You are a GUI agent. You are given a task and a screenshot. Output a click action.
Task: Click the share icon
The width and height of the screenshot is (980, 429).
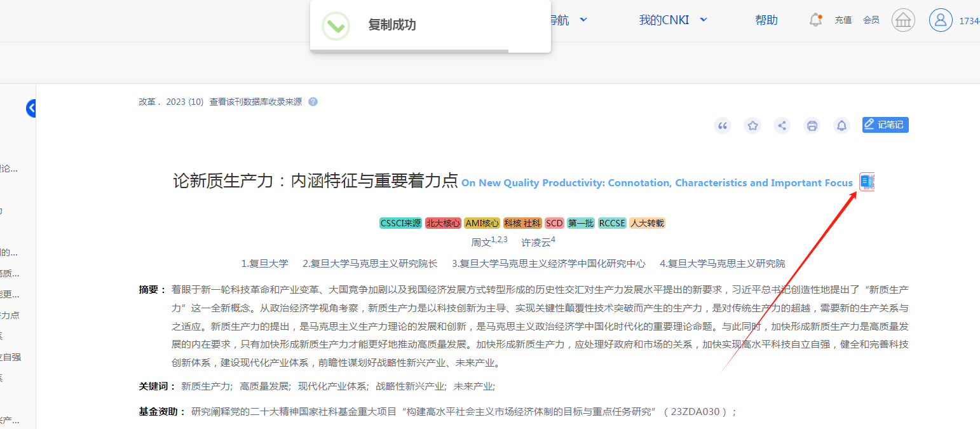point(782,125)
